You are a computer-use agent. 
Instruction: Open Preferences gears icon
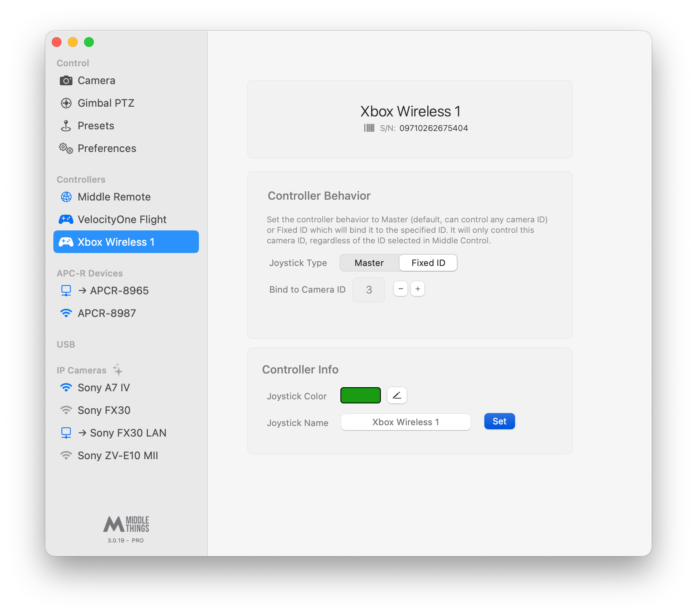(66, 148)
